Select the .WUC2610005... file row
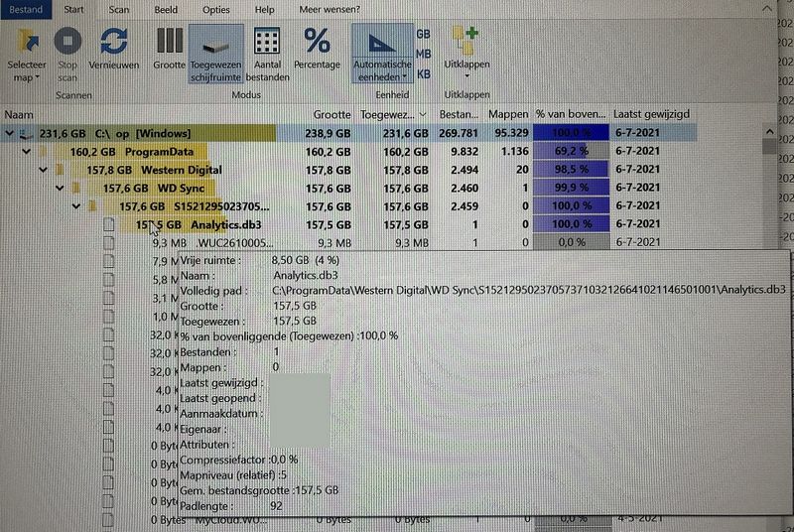Viewport: 794px width, 532px height. click(348, 243)
